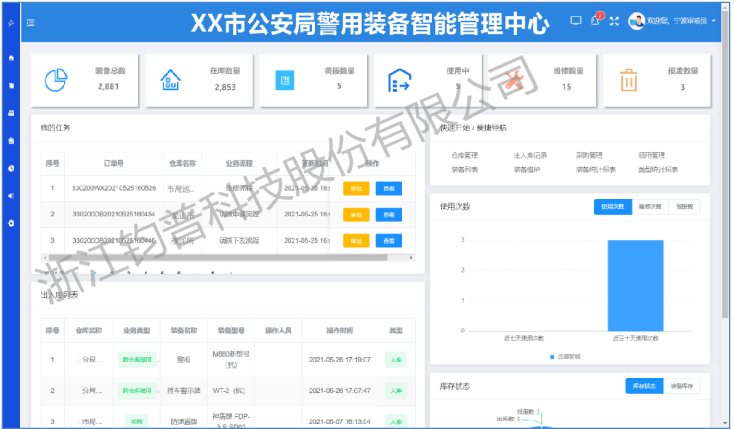The image size is (734, 429).
Task: Open the 出入库记录 quick navigation link
Action: pos(530,155)
